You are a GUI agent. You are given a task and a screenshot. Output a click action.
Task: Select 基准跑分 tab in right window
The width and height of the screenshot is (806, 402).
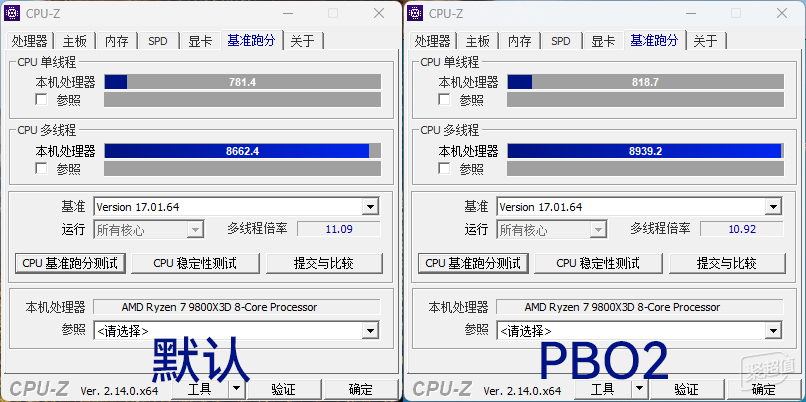coord(655,40)
